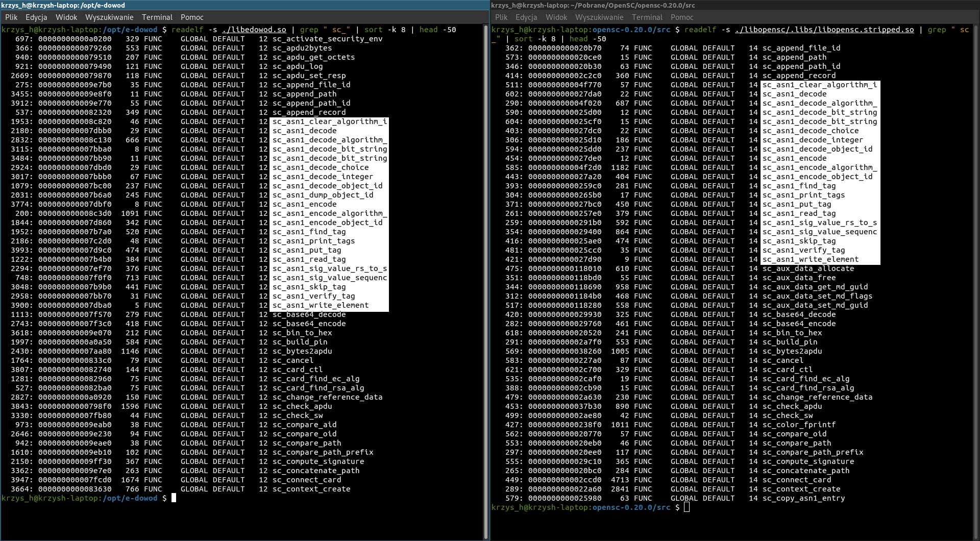Viewport: 980px width, 541px height.
Task: Click highlighted sc_asn1_dump_object_id in left terminal
Action: pyautogui.click(x=323, y=195)
